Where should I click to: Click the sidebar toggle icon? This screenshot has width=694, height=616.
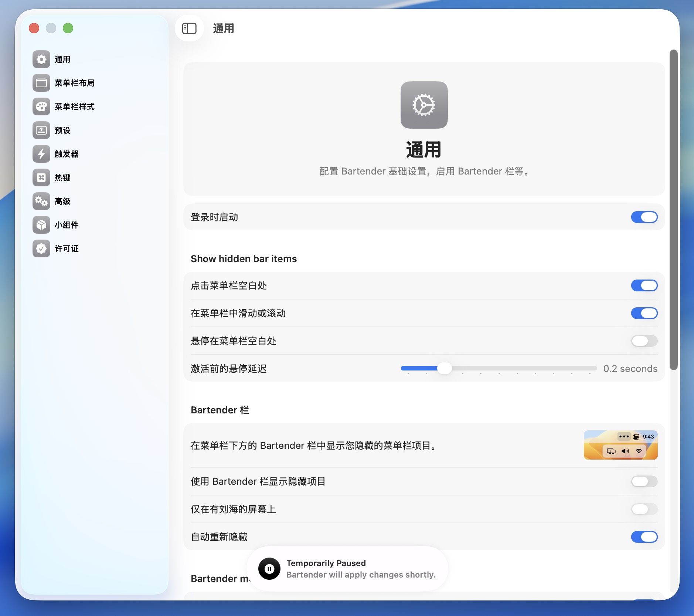[189, 28]
